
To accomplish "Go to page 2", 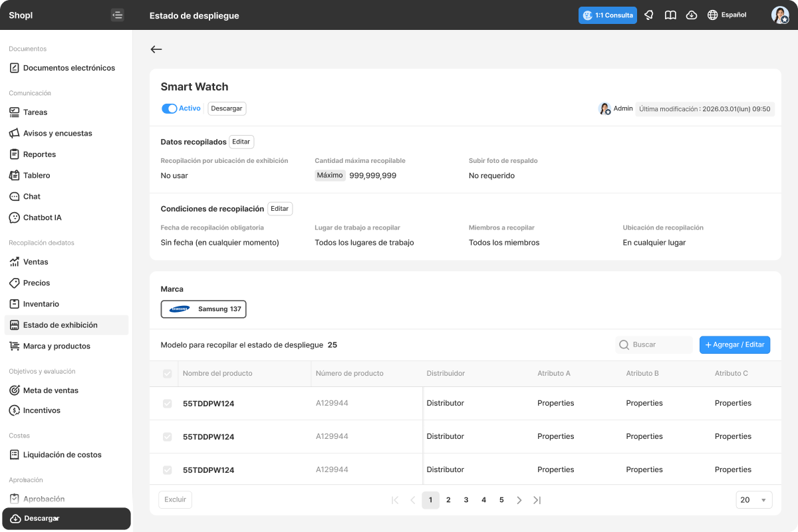I will [x=448, y=500].
